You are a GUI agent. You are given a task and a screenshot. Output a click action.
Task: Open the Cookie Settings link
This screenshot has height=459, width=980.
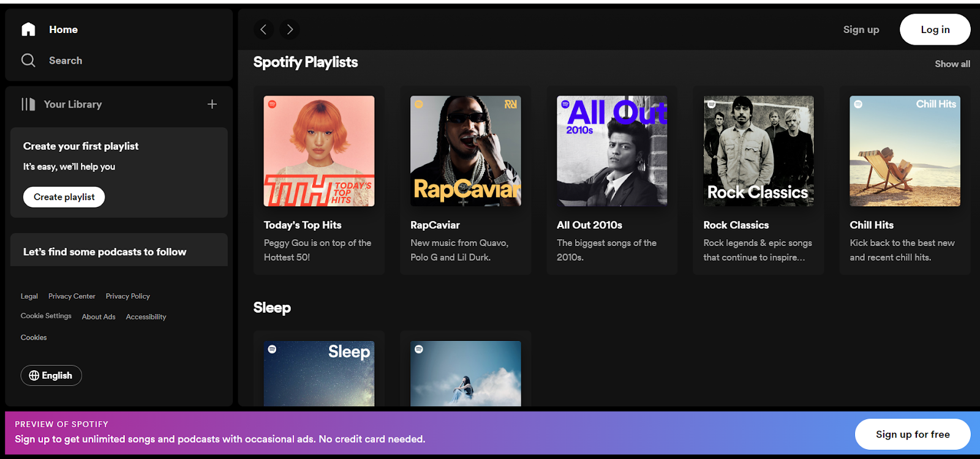click(46, 316)
